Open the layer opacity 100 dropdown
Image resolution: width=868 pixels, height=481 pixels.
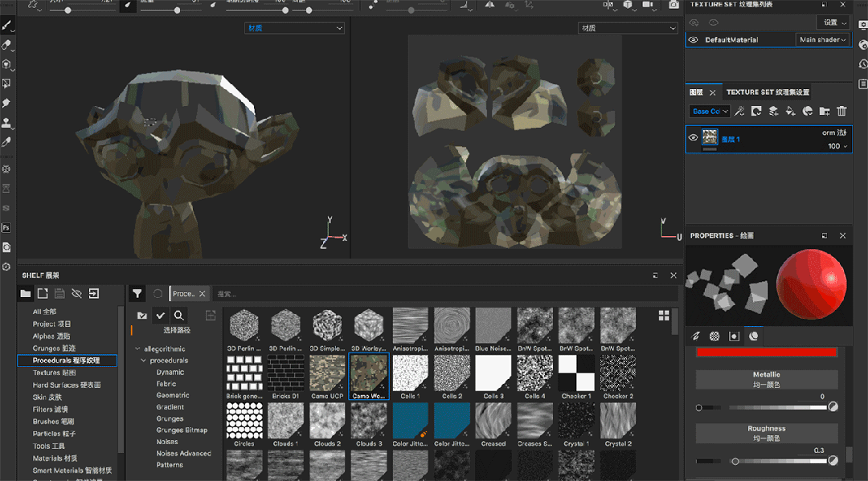[x=837, y=146]
